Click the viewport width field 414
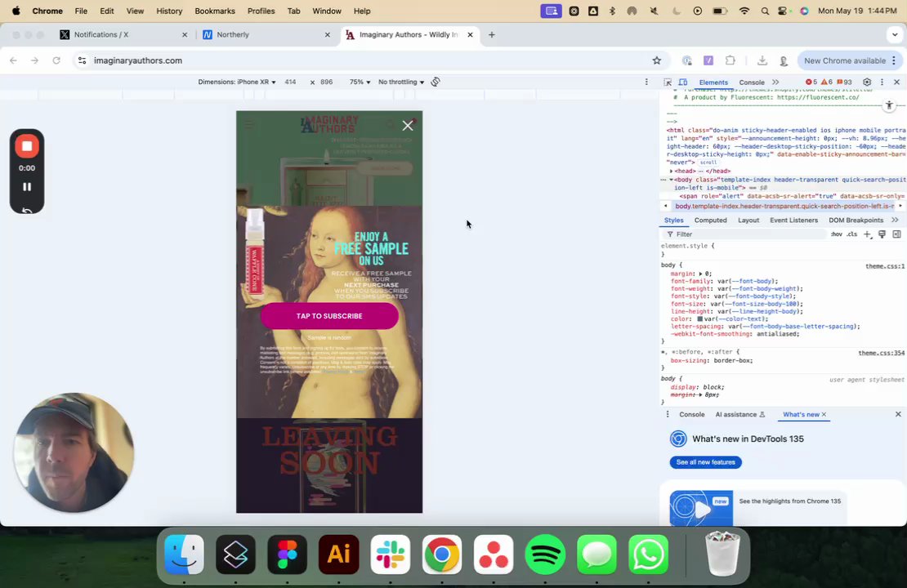This screenshot has width=907, height=588. click(x=290, y=82)
